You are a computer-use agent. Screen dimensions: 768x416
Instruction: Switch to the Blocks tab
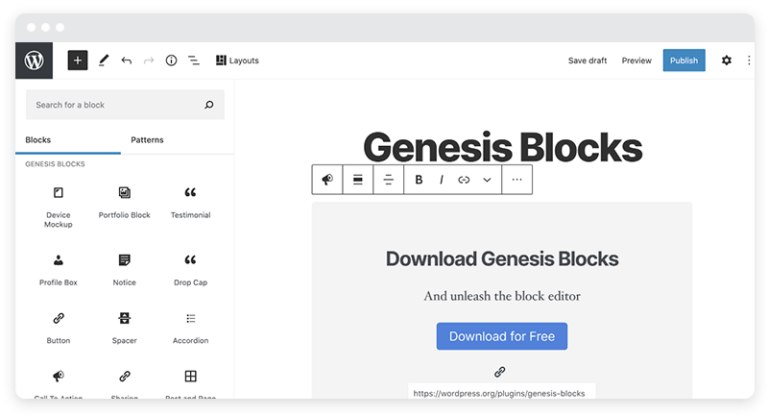point(38,140)
